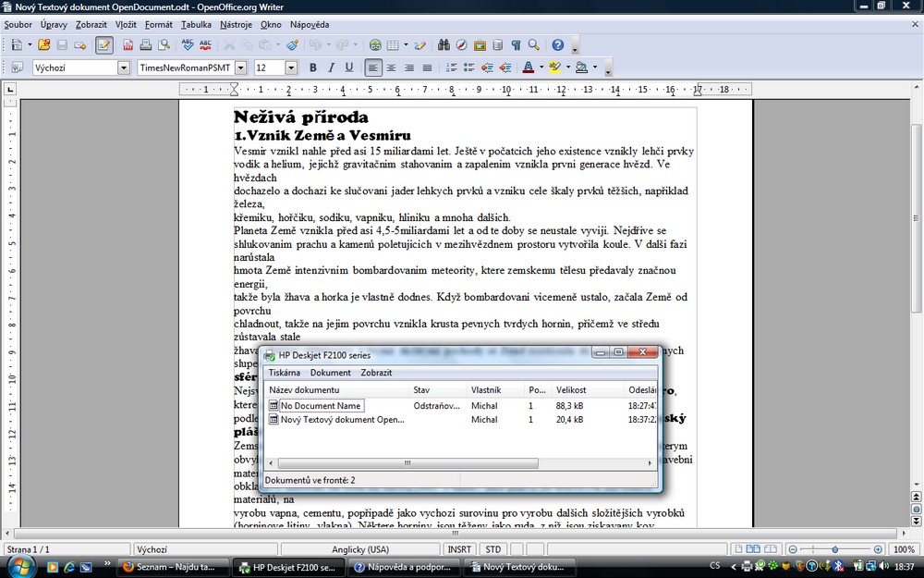This screenshot has height=578, width=924.
Task: Center align the paragraph
Action: (391, 68)
